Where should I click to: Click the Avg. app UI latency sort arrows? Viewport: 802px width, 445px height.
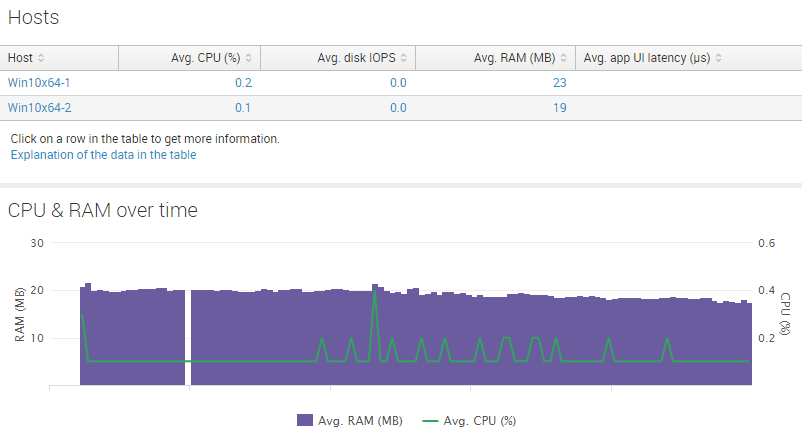point(719,58)
